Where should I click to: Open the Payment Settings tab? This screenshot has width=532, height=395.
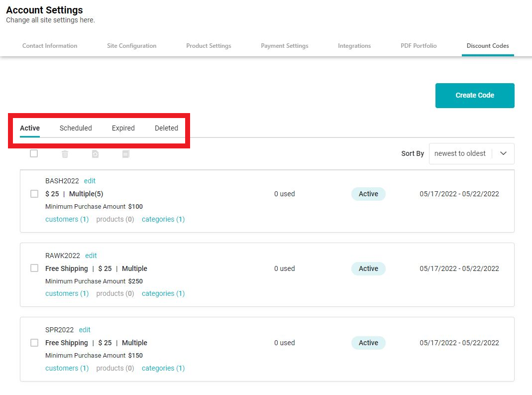[285, 46]
